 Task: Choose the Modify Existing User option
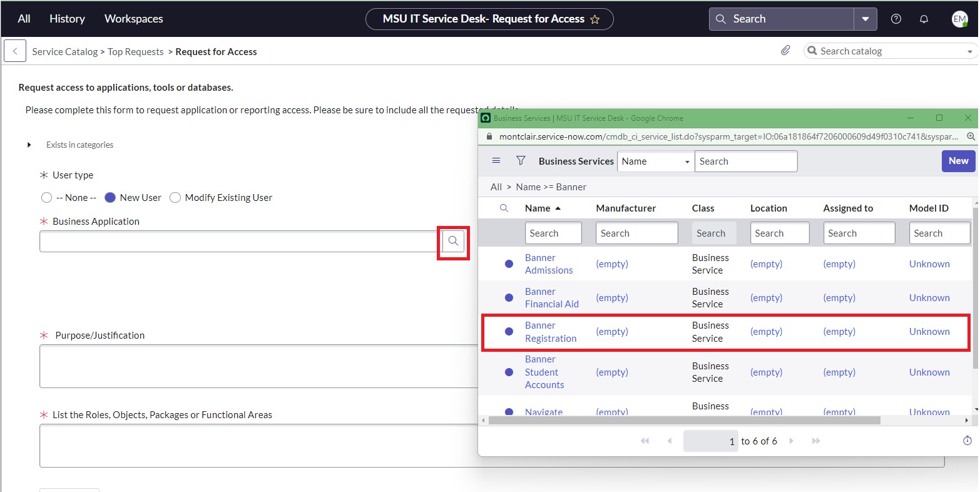[x=175, y=197]
